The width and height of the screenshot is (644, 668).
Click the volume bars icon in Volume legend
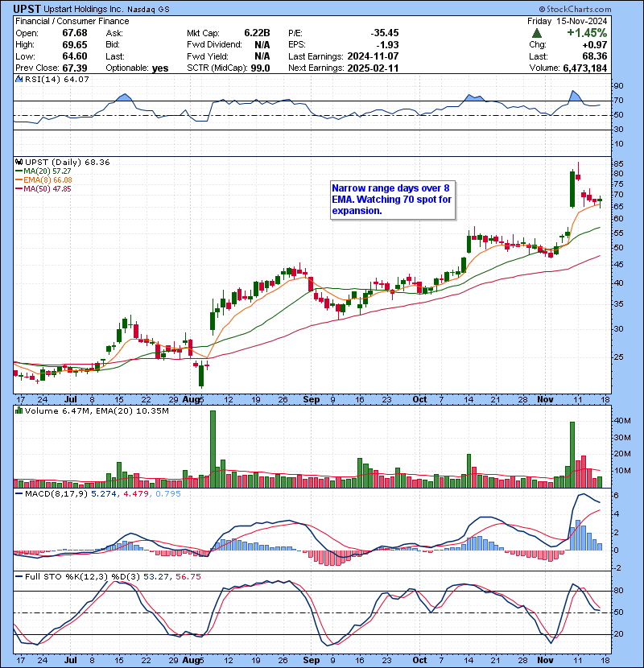pyautogui.click(x=19, y=410)
